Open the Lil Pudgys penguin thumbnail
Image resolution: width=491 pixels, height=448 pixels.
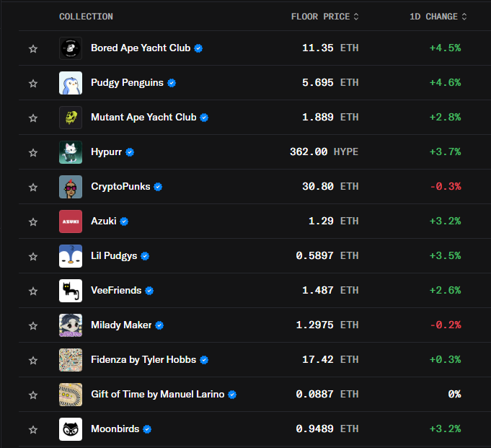tap(71, 256)
